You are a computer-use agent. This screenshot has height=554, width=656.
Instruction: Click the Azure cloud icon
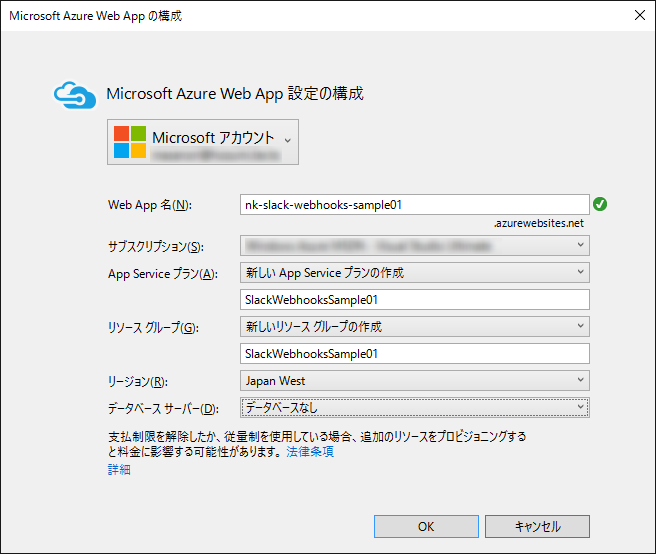point(75,95)
